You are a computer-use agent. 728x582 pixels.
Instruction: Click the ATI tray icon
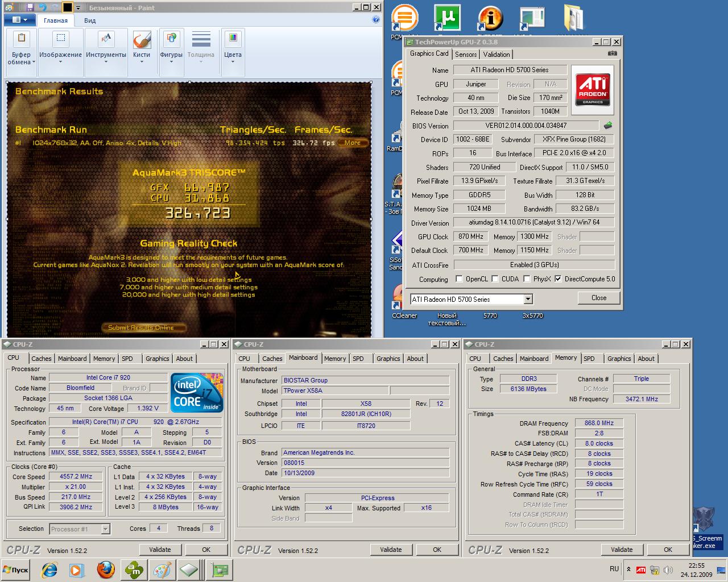coord(641,569)
